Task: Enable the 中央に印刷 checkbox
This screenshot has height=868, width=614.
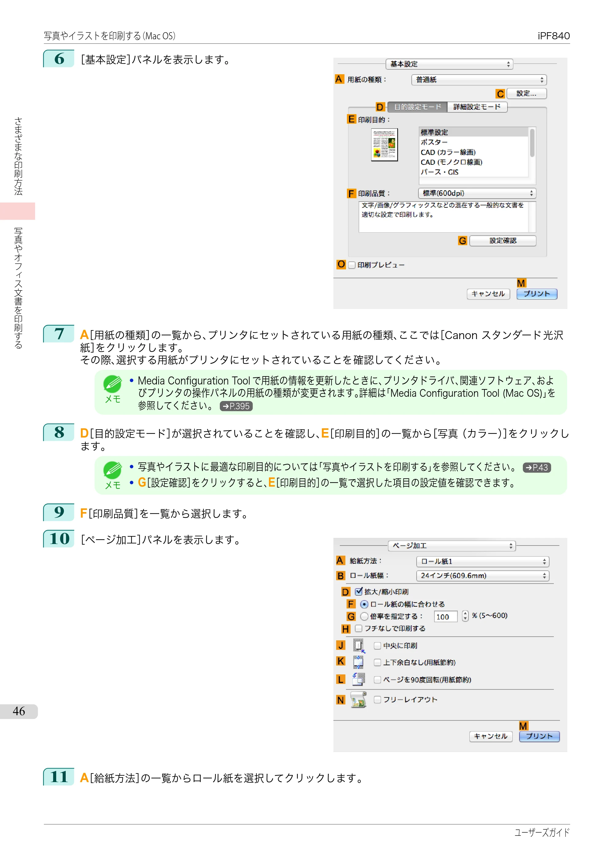Action: tap(377, 646)
